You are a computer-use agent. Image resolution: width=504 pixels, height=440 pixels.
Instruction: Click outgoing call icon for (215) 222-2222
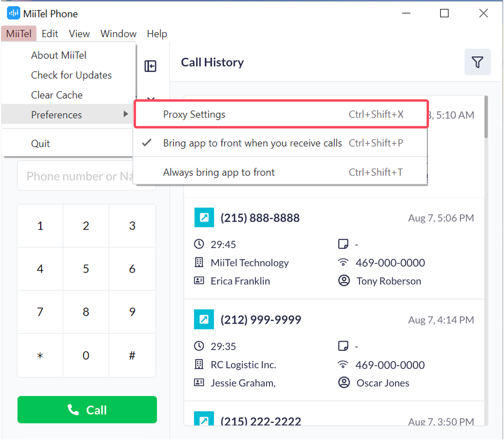204,419
